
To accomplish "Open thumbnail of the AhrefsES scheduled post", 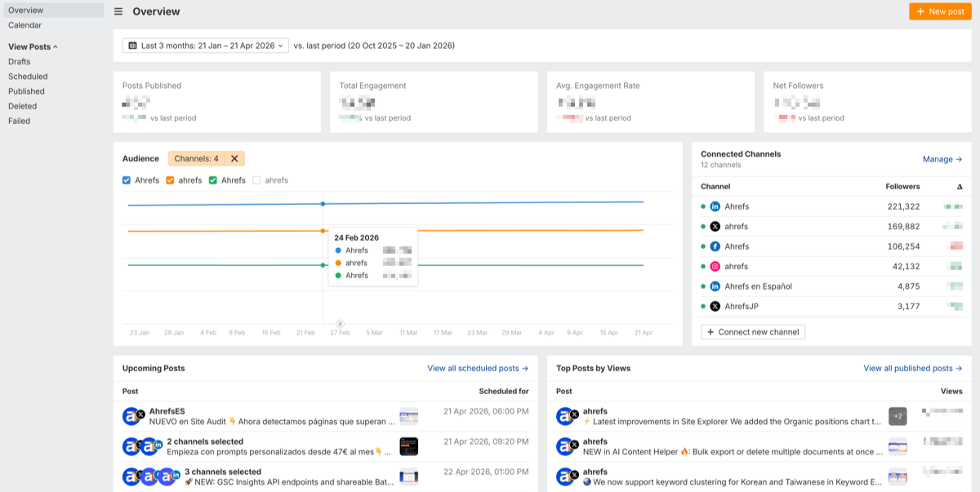I will (408, 417).
